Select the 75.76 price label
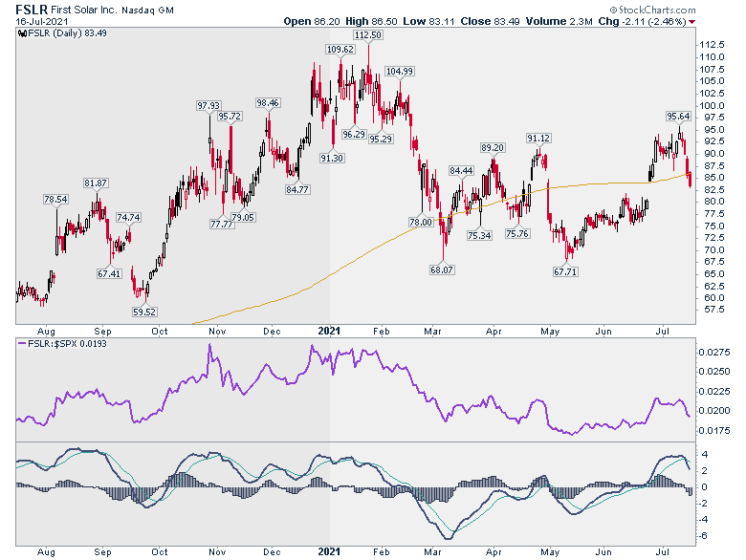This screenshot has height=560, width=746. 517,233
